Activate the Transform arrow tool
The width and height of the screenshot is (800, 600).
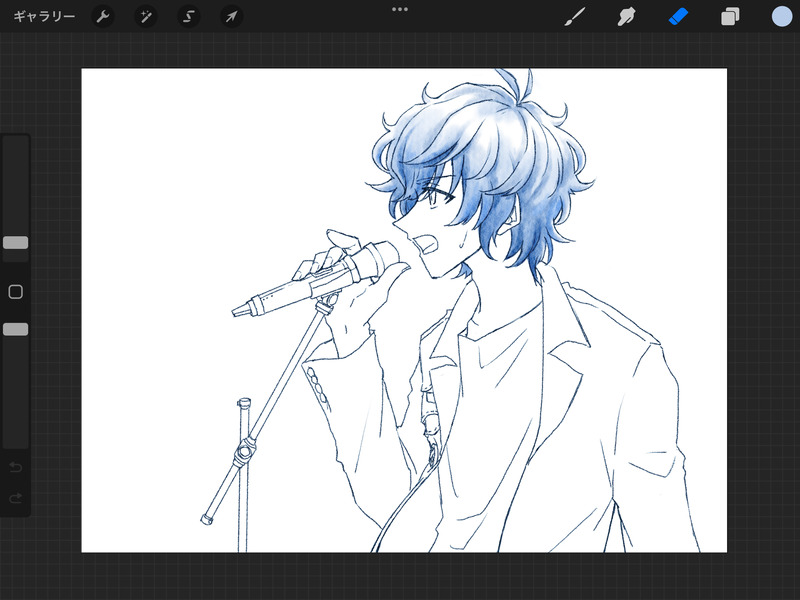[232, 17]
